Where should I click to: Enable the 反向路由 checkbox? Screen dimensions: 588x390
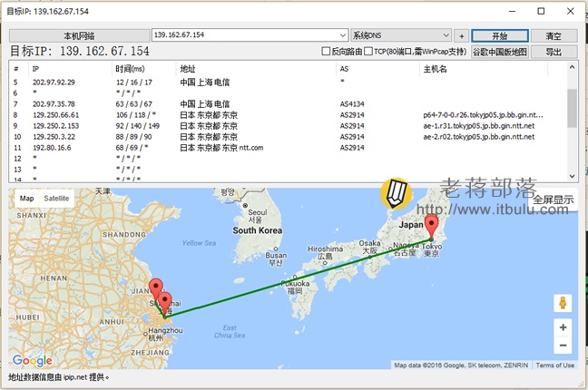point(326,52)
